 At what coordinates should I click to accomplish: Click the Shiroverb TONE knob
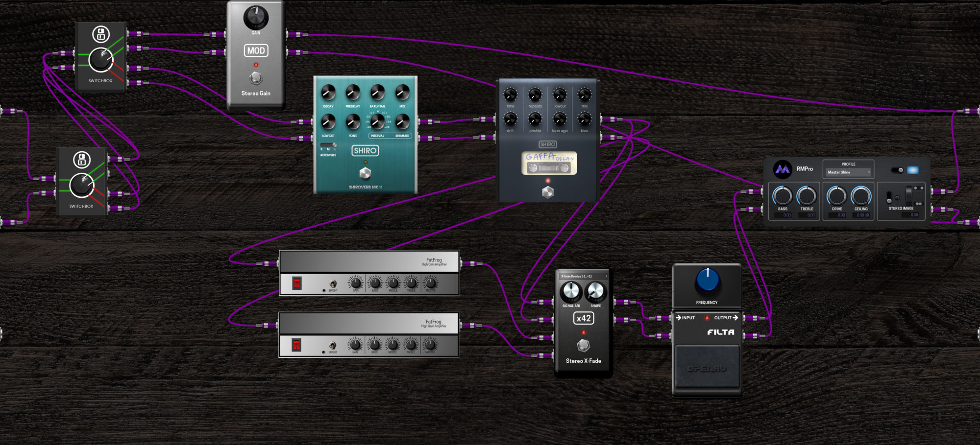[x=353, y=121]
